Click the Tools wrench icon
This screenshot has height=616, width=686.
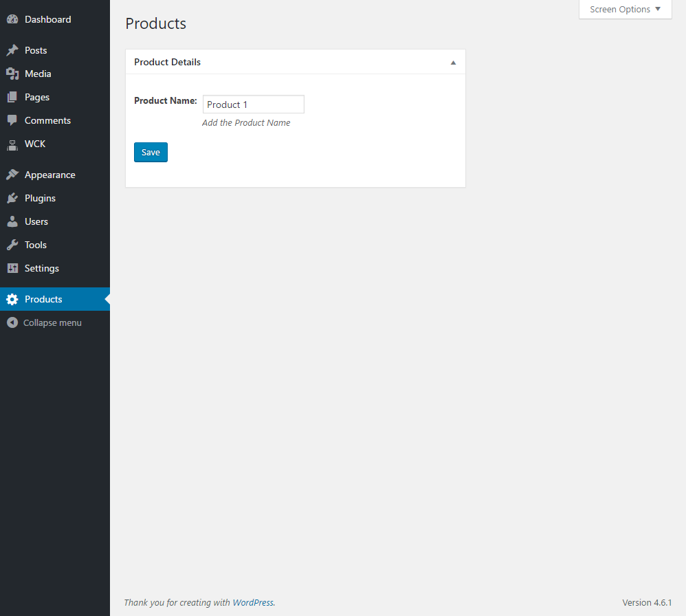pos(12,245)
